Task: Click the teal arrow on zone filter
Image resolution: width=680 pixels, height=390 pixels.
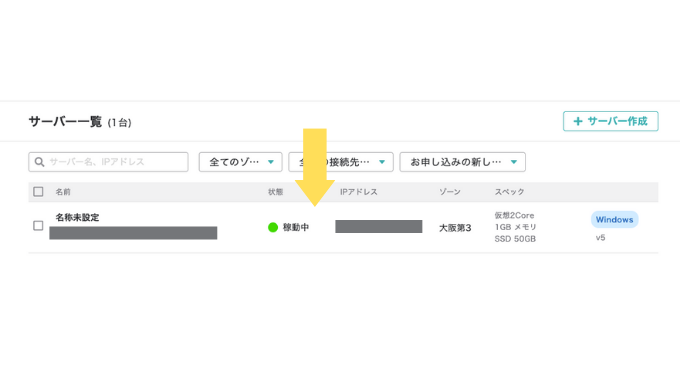Action: [271, 162]
